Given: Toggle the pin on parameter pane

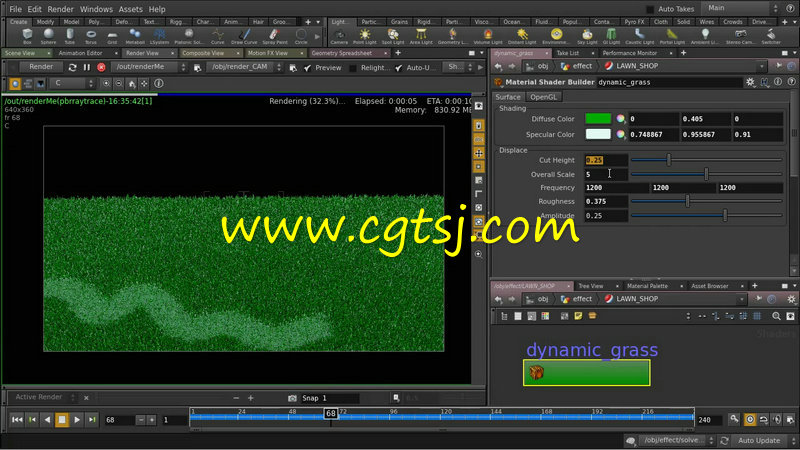Looking at the screenshot, I should [779, 66].
